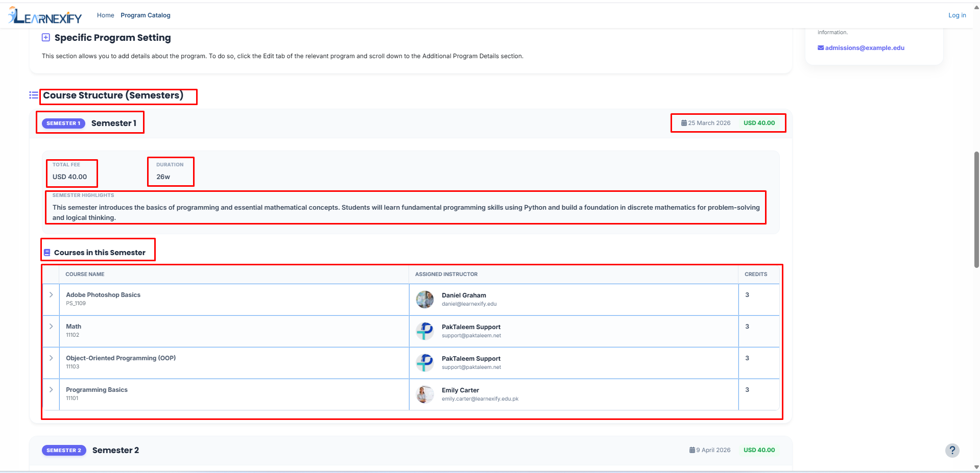This screenshot has width=980, height=473.
Task: Open the help question mark button
Action: [952, 451]
